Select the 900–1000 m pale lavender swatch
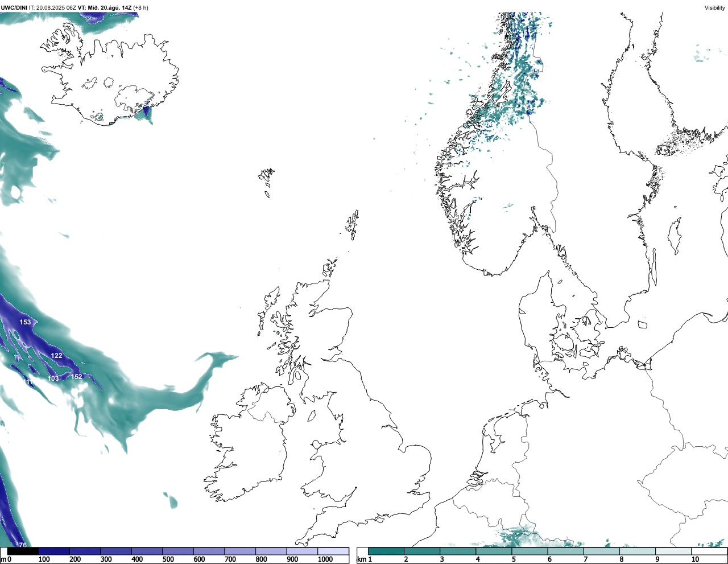Viewport: 728px width, 564px height. click(302, 551)
